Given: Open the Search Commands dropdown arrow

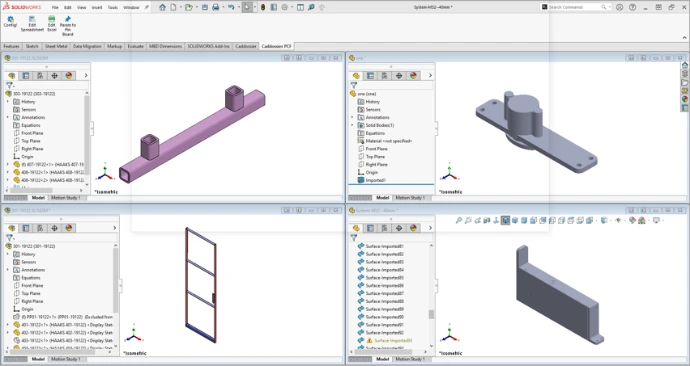Looking at the screenshot, I should (609, 7).
